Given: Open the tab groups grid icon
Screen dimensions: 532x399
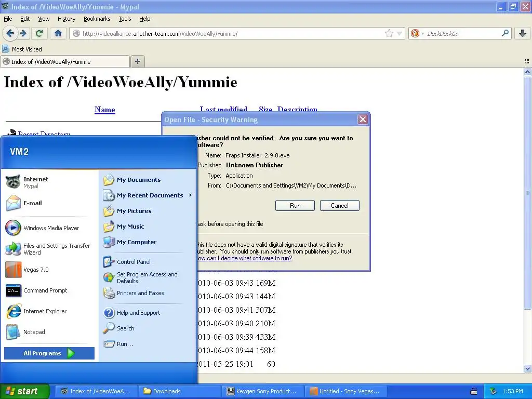Looking at the screenshot, I should click(527, 61).
